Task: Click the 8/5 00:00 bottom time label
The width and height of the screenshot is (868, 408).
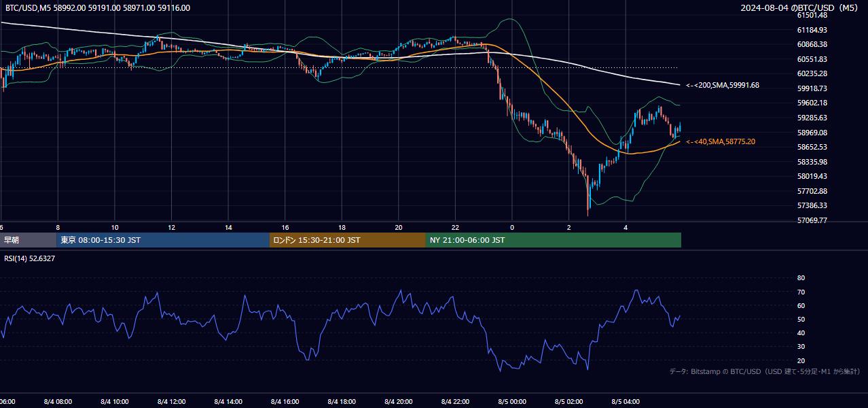Action: coord(512,402)
